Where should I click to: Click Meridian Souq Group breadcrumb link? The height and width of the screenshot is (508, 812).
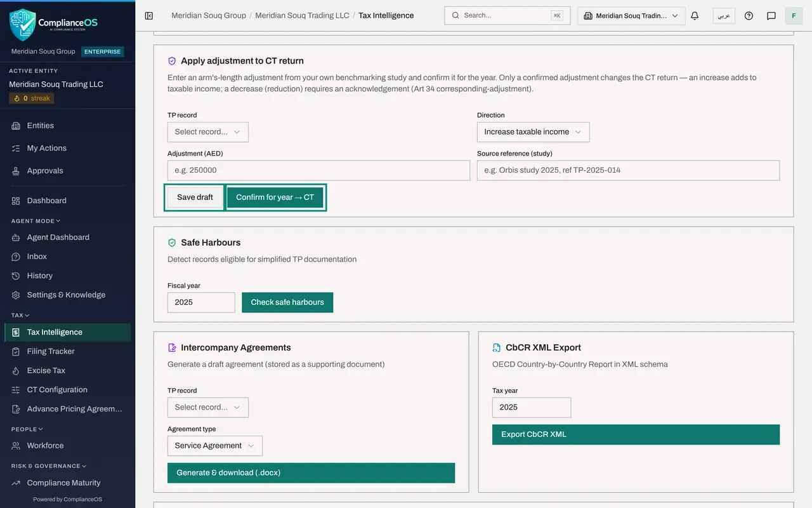tap(209, 15)
